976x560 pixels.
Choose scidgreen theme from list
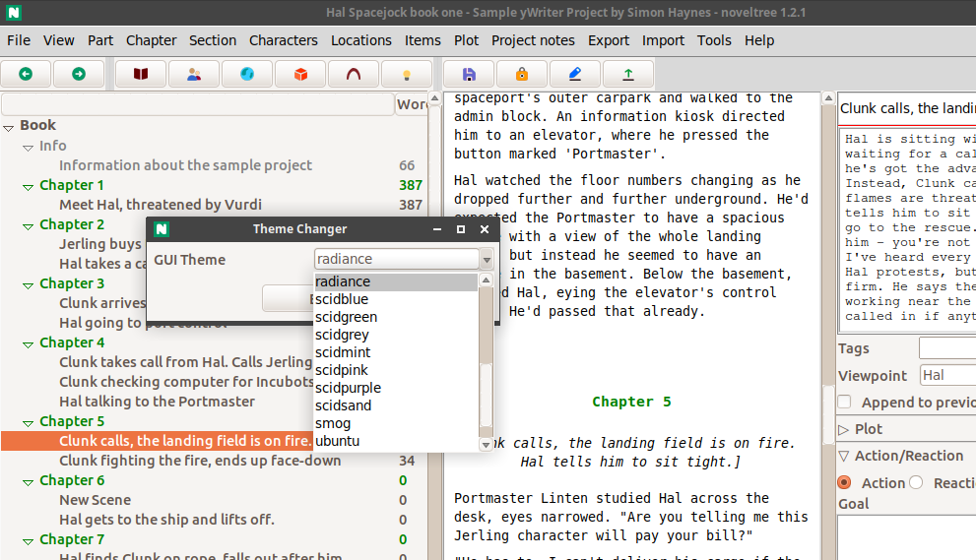(396, 317)
